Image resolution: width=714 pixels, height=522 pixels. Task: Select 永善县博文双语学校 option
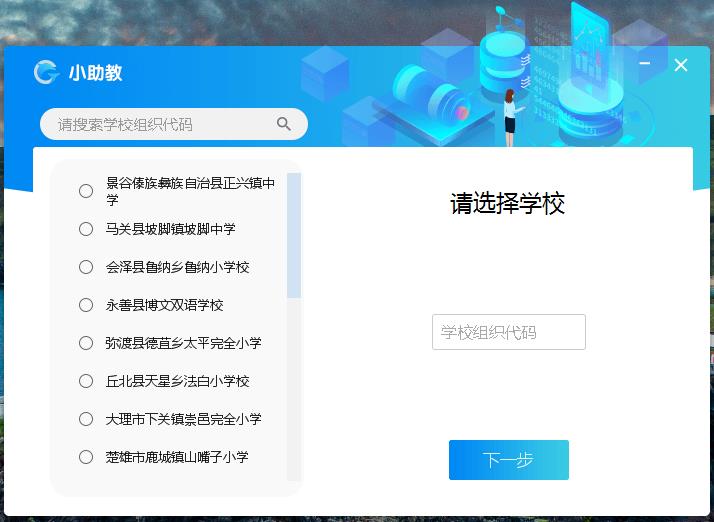pos(86,305)
